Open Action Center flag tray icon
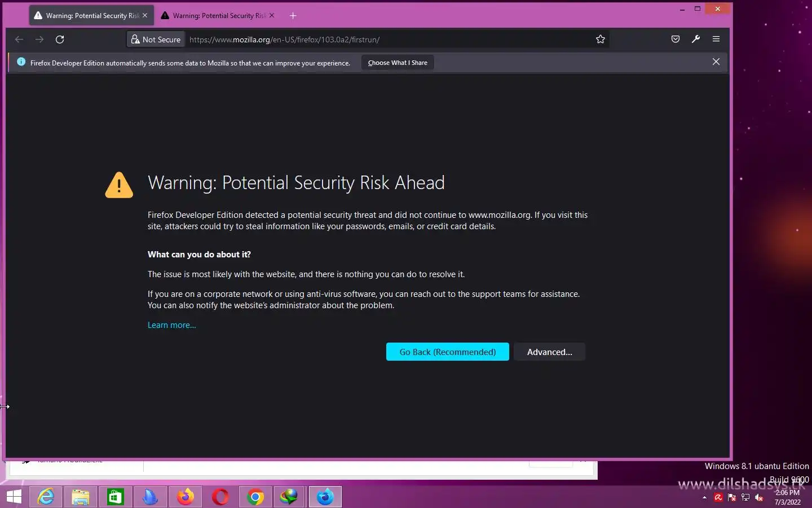 click(732, 498)
